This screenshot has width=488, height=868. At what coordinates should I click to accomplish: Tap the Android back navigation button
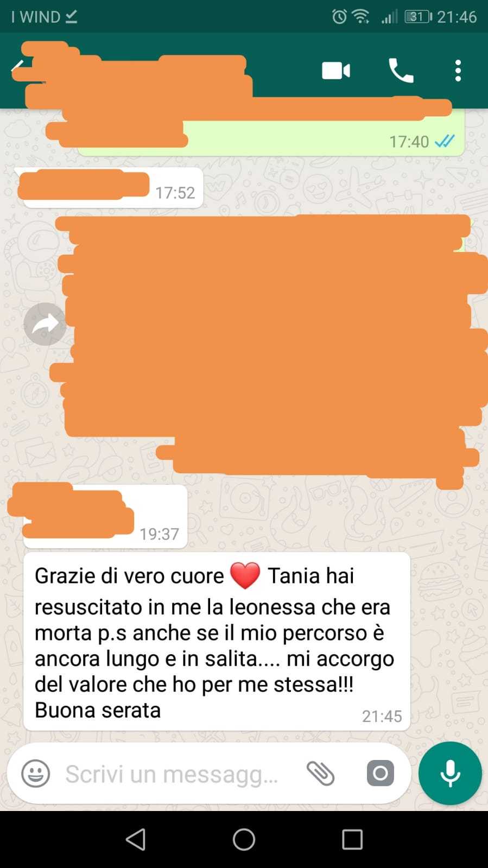(136, 839)
